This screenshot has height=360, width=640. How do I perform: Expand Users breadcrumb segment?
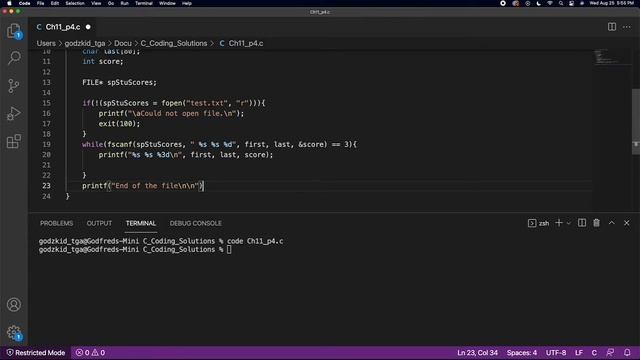46,43
